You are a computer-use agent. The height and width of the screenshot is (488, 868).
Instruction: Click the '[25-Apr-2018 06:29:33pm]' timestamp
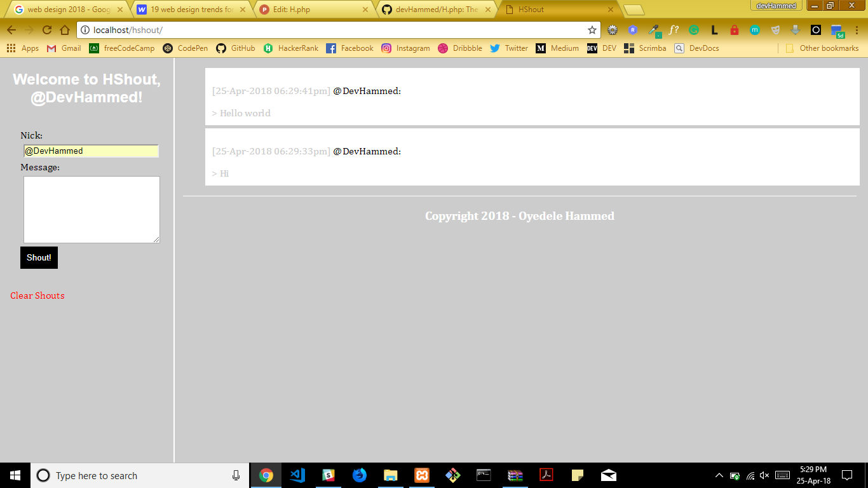(271, 151)
